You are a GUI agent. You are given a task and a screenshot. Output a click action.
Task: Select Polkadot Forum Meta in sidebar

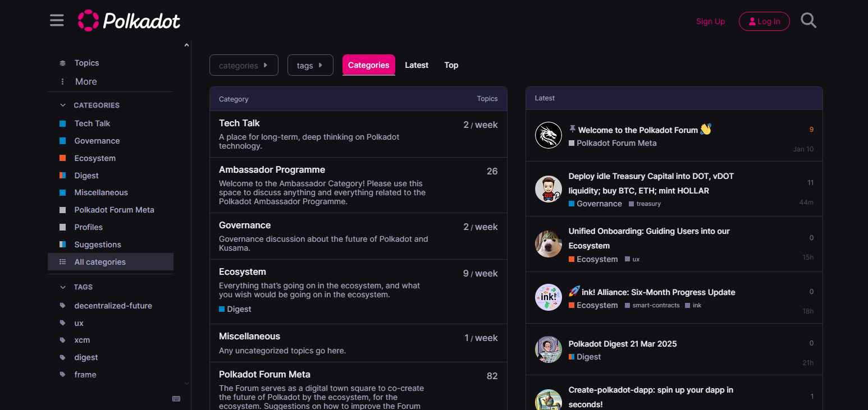click(111, 210)
